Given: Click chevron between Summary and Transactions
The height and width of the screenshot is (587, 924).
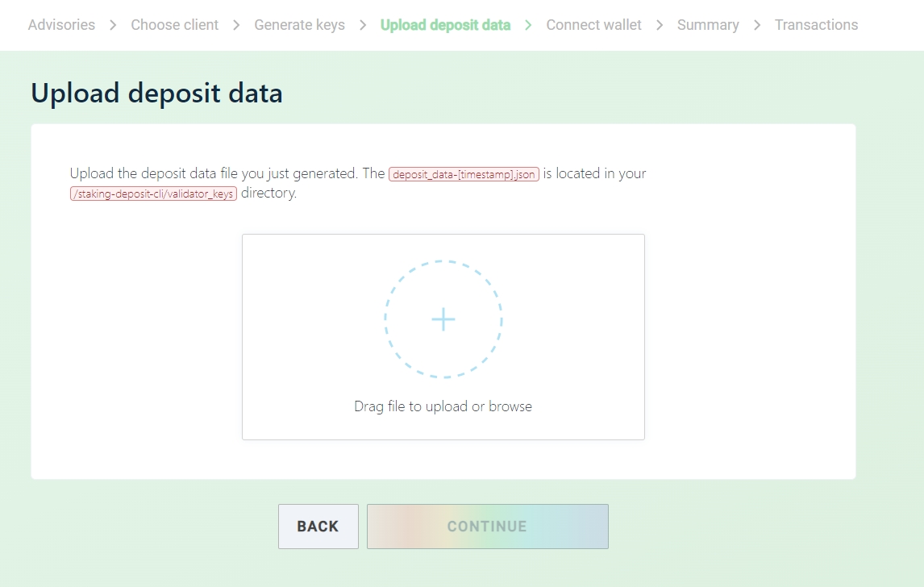Looking at the screenshot, I should pyautogui.click(x=757, y=25).
